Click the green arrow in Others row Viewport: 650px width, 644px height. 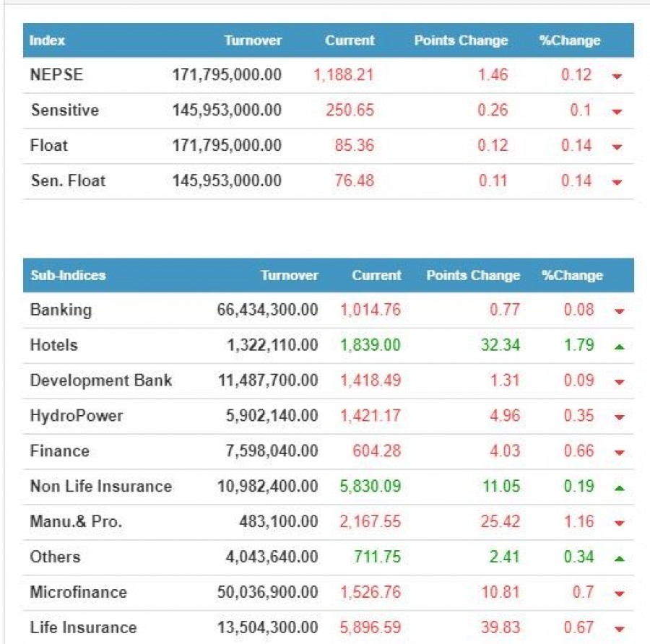619,558
